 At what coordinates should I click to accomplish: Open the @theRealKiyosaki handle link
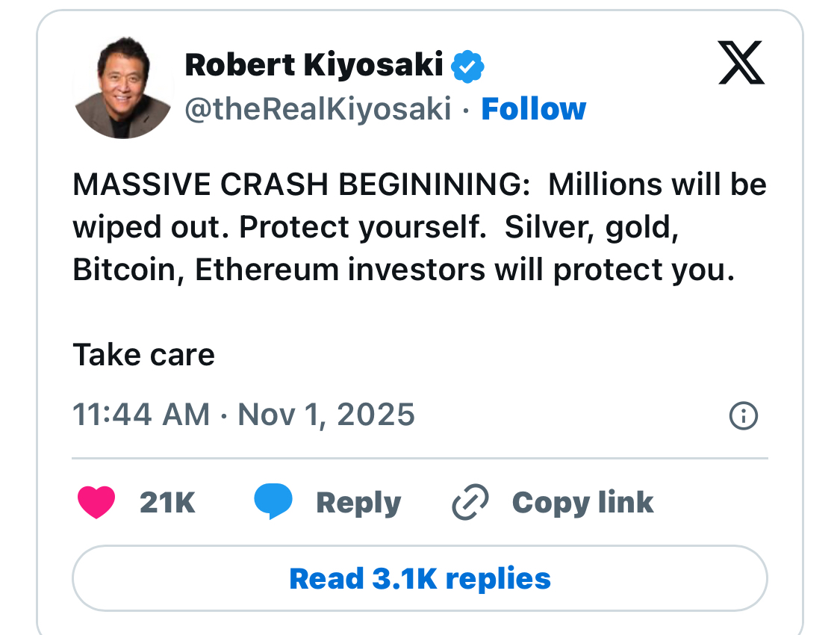click(x=318, y=109)
